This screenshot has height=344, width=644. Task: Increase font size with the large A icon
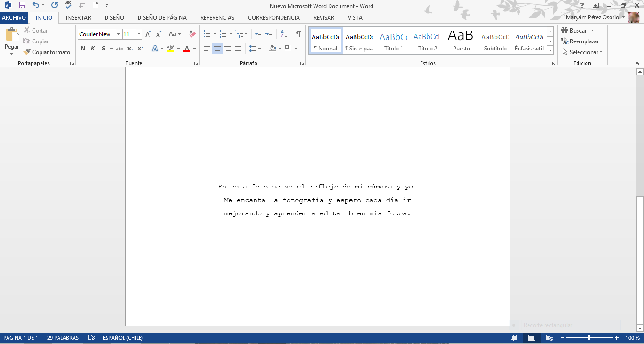[x=148, y=34]
